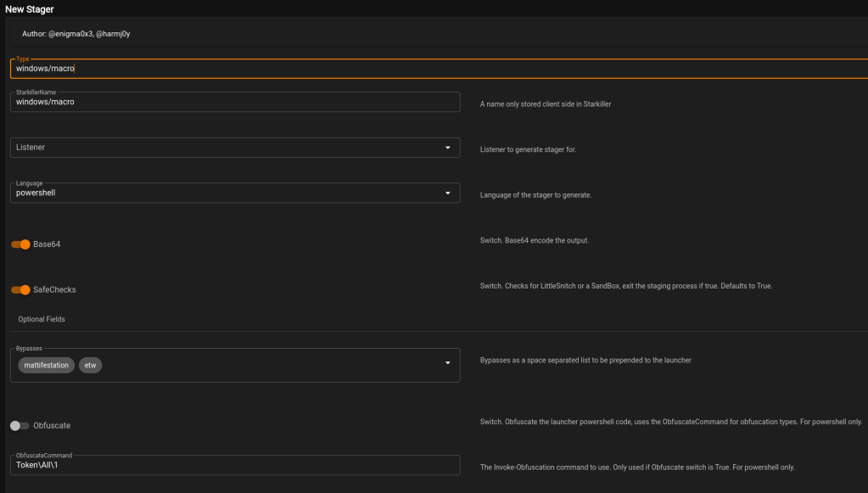Expand the Bypasses multi-select field
The width and height of the screenshot is (868, 493).
[x=272, y=365]
